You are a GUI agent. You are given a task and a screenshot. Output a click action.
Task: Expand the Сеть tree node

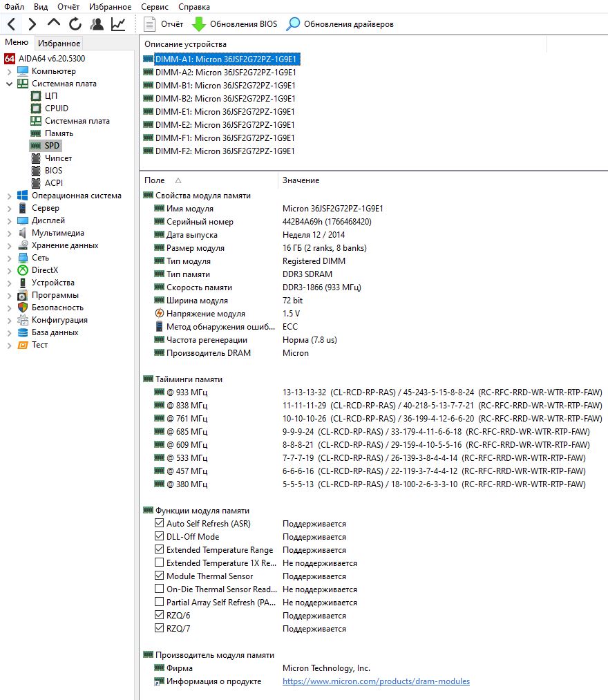click(x=9, y=258)
